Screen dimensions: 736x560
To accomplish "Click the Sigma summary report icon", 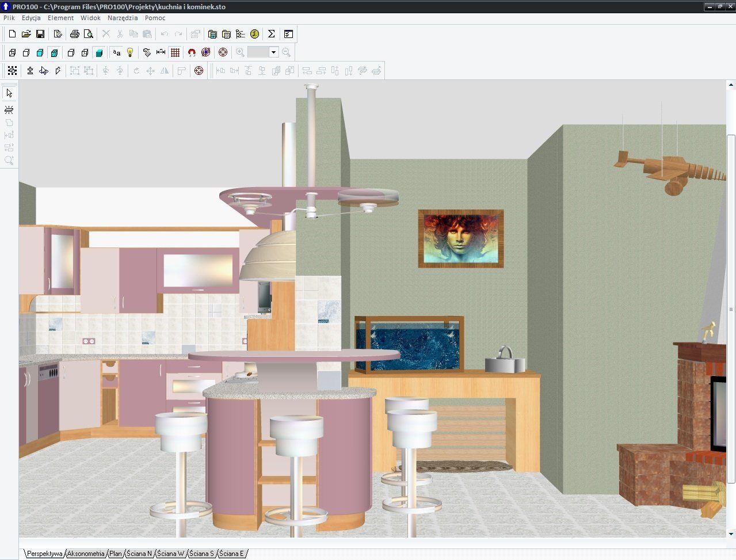I will click(x=271, y=34).
